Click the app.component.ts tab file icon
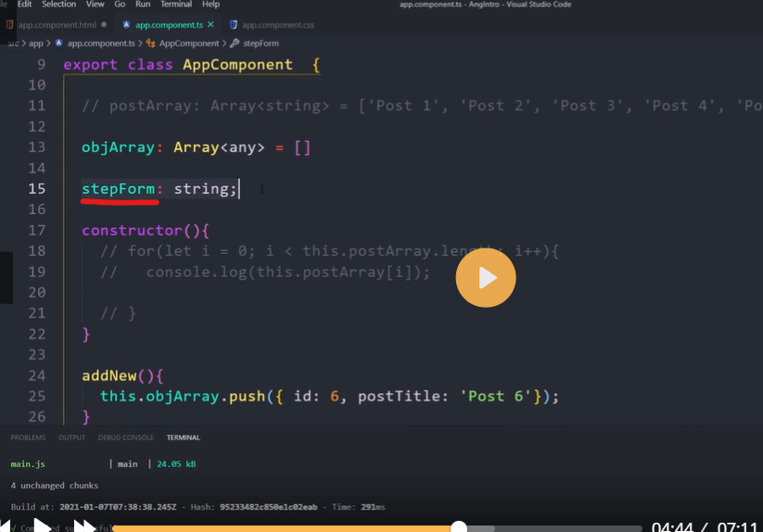Image resolution: width=763 pixels, height=532 pixels. click(126, 24)
